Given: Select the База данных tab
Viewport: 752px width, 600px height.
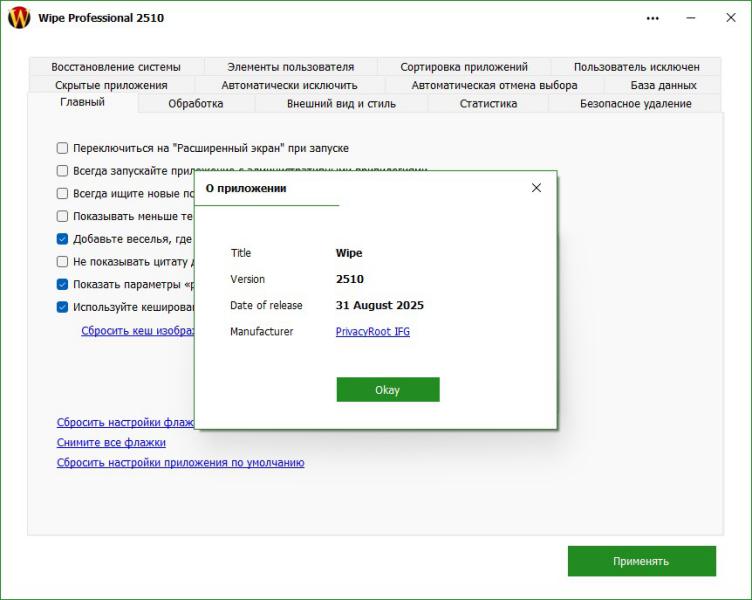Looking at the screenshot, I should point(663,85).
